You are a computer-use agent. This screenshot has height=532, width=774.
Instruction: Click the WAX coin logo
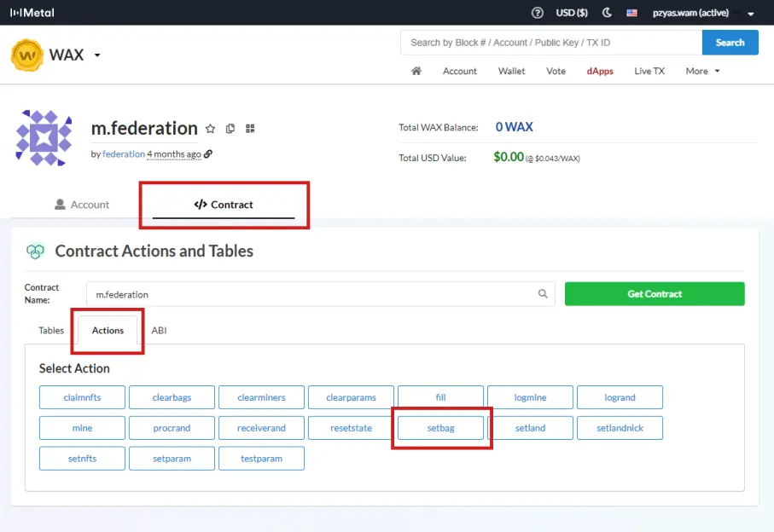point(27,55)
